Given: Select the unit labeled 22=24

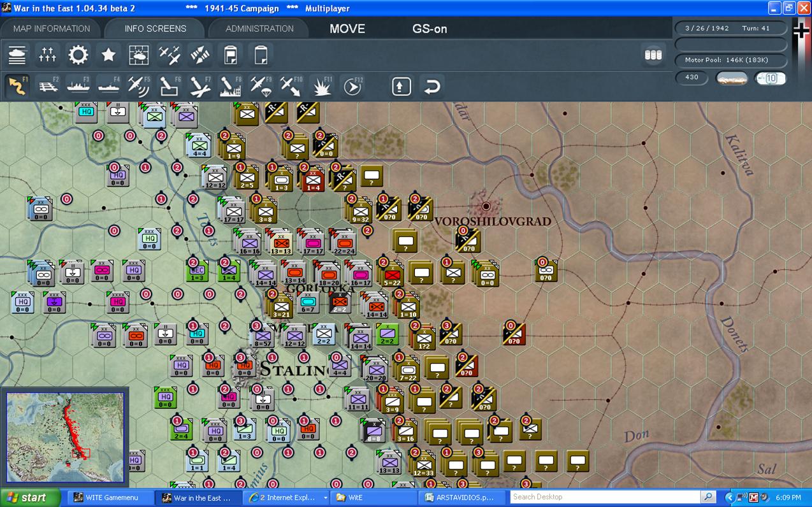Looking at the screenshot, I should [x=344, y=243].
